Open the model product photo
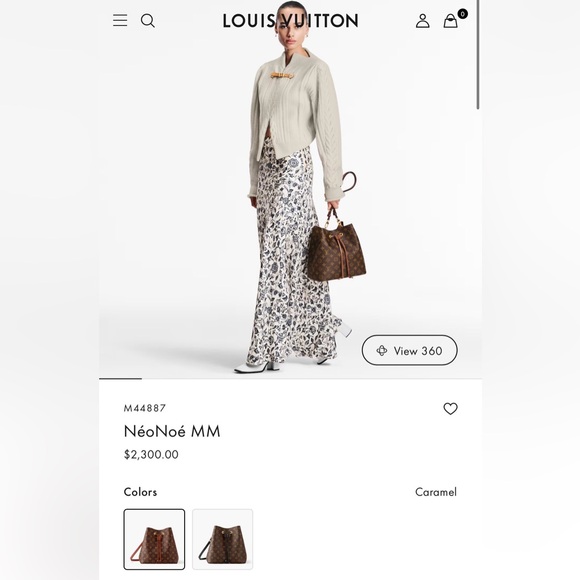 click(x=290, y=189)
